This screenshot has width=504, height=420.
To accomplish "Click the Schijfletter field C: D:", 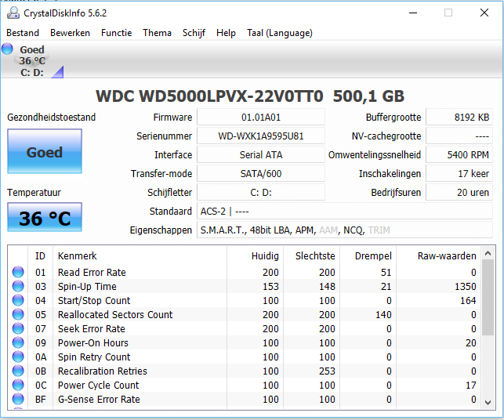I will (261, 192).
